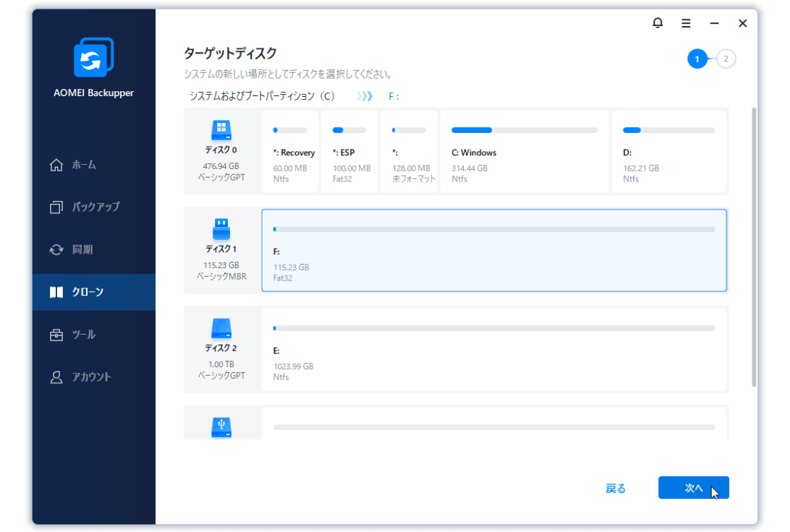Select the E: partition on Disk 2
The image size is (790, 532).
point(494,350)
